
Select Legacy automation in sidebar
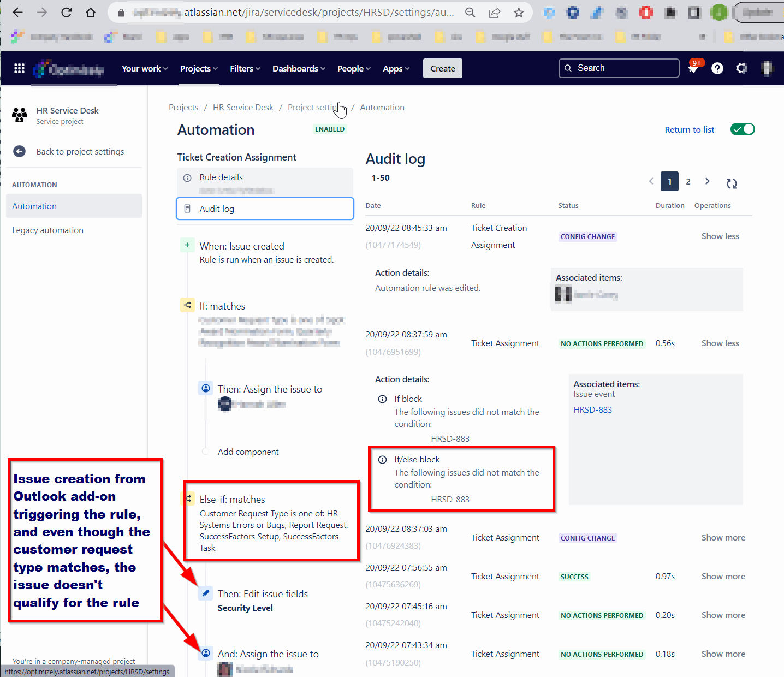click(47, 230)
